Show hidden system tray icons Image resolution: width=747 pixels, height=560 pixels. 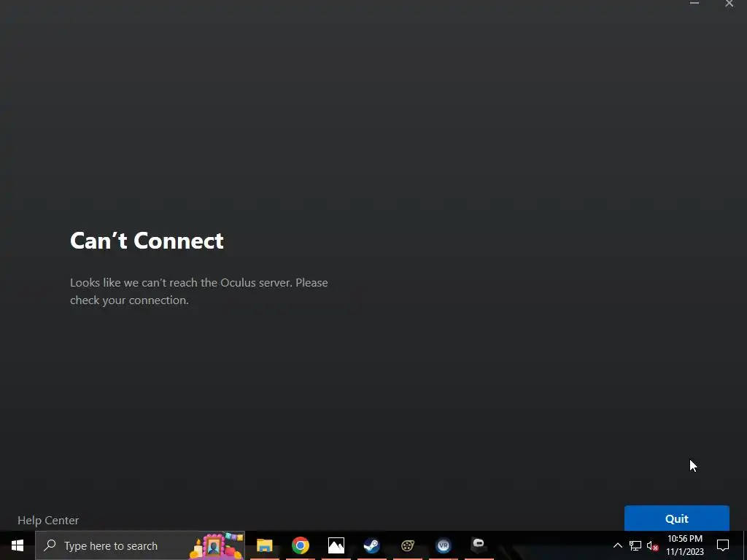(x=617, y=545)
